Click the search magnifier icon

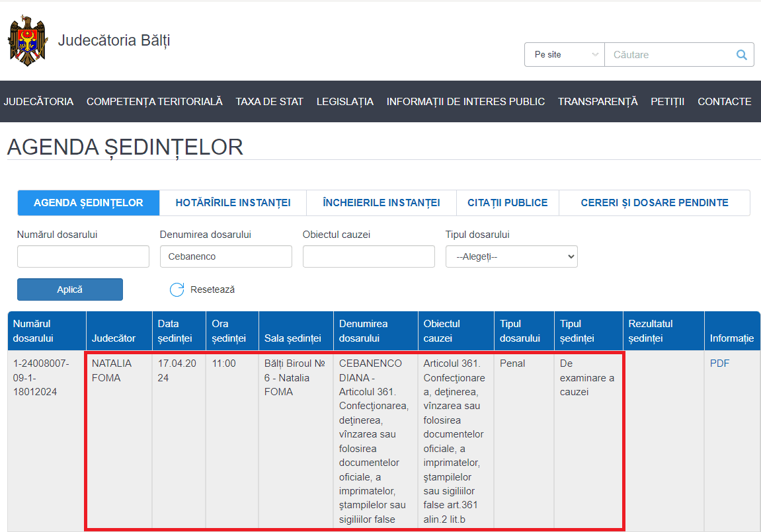742,55
